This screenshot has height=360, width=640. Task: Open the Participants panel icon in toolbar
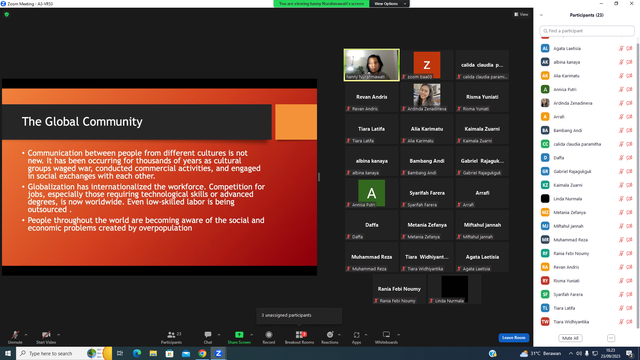171,335
